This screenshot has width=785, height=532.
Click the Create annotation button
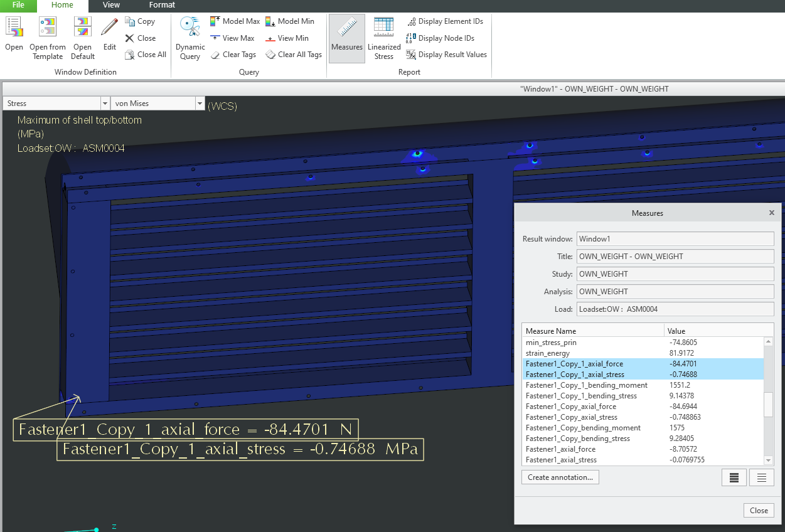coord(560,477)
